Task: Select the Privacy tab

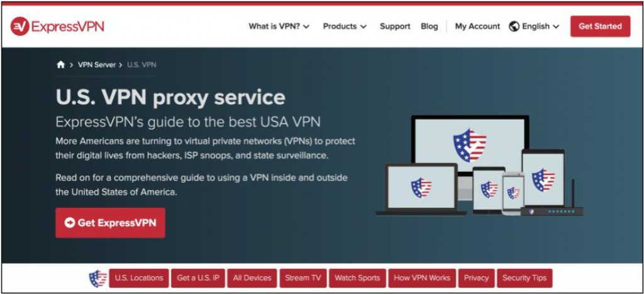Action: (477, 278)
